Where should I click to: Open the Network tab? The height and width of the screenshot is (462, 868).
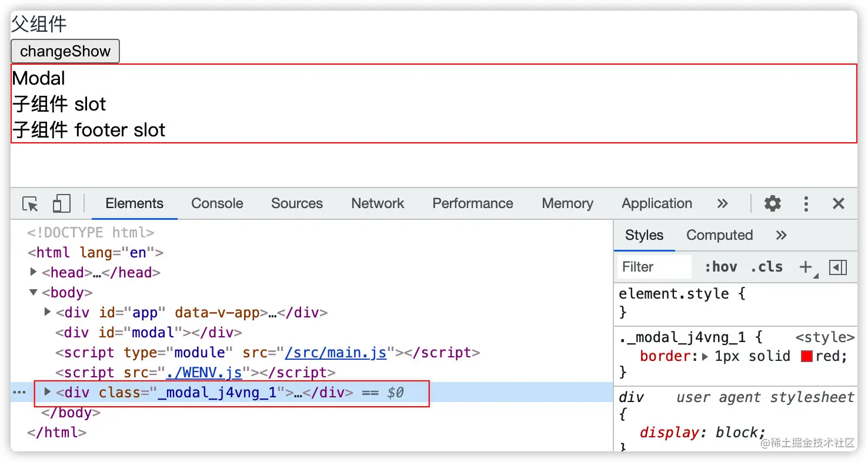(x=378, y=204)
